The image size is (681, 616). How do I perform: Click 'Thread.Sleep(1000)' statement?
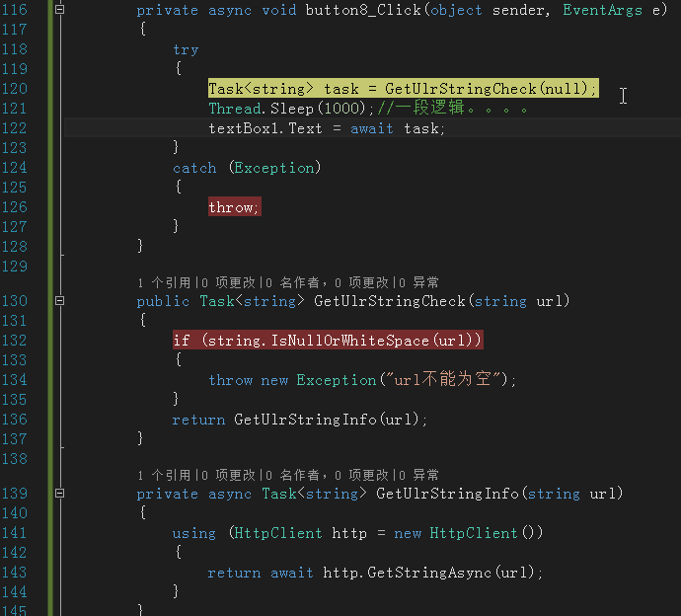tap(291, 109)
